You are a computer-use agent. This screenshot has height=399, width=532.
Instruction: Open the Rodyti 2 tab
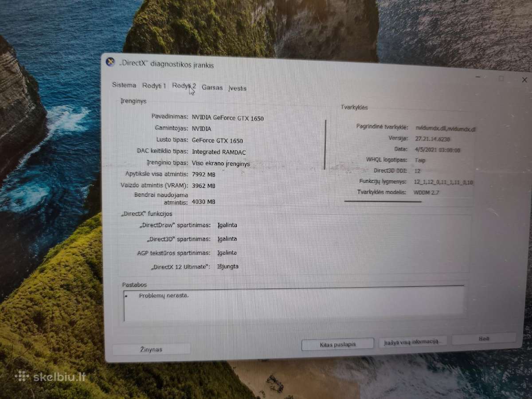[x=184, y=86]
